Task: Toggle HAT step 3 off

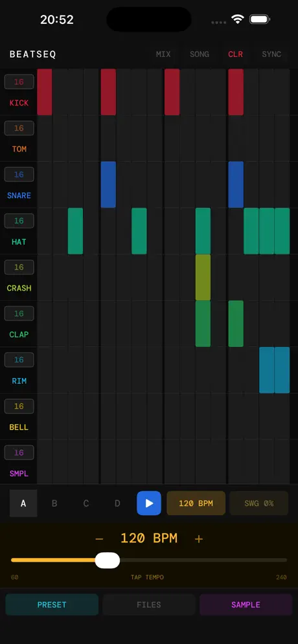Action: [x=75, y=231]
